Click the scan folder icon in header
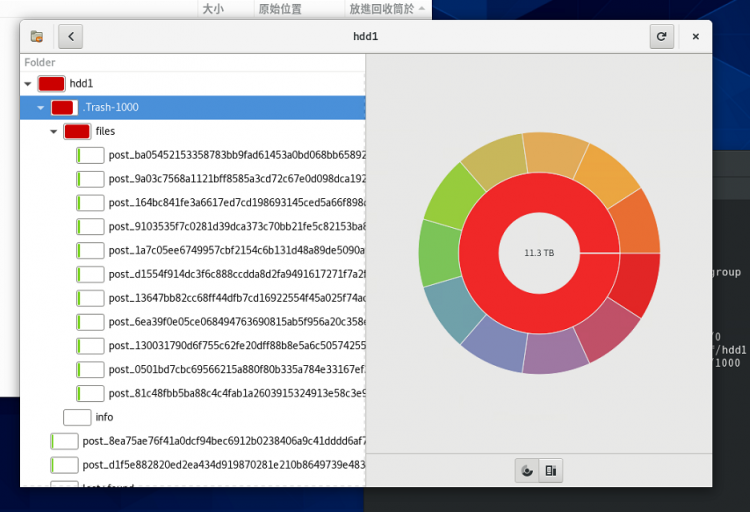 (37, 37)
